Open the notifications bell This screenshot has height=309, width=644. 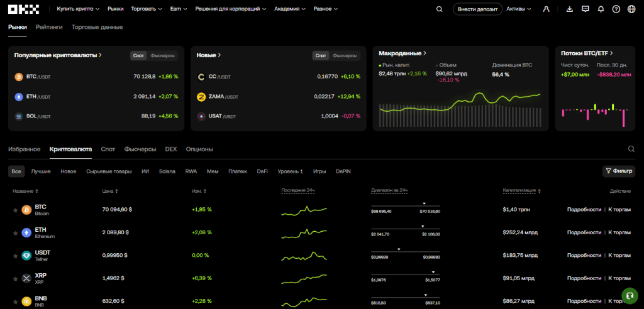pos(601,9)
